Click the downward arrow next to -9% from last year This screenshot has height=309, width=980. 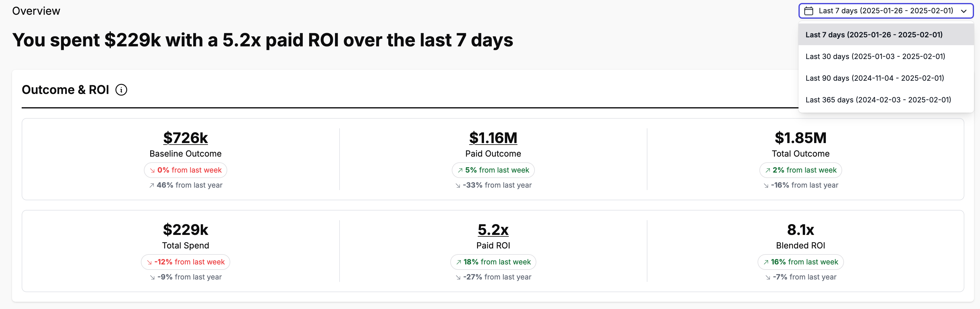click(x=153, y=277)
